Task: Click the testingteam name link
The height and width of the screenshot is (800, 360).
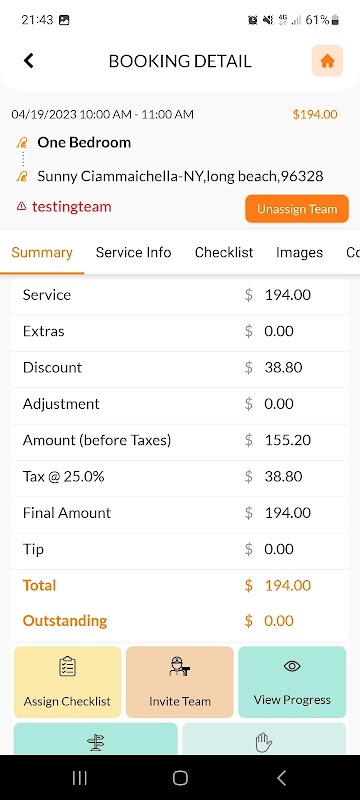Action: (x=71, y=207)
